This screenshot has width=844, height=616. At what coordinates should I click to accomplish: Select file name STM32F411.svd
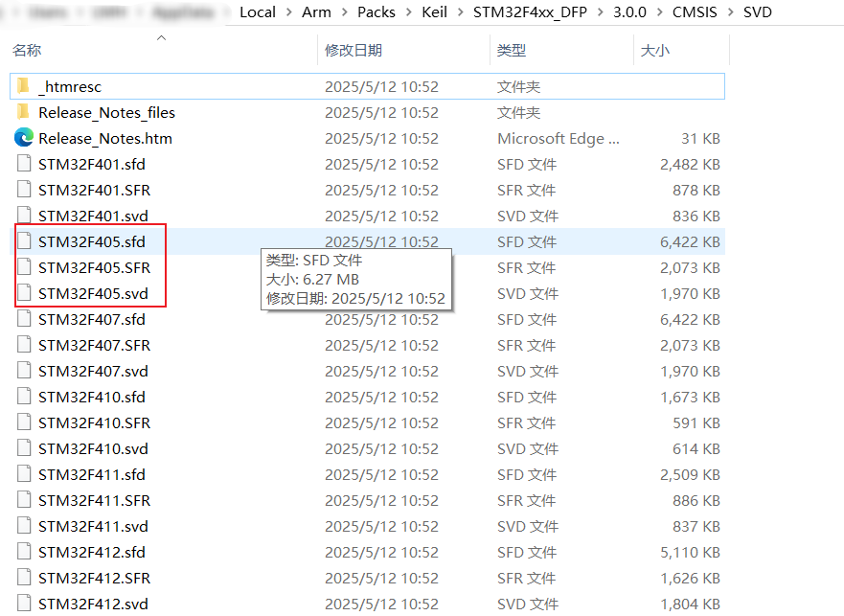[x=93, y=526]
